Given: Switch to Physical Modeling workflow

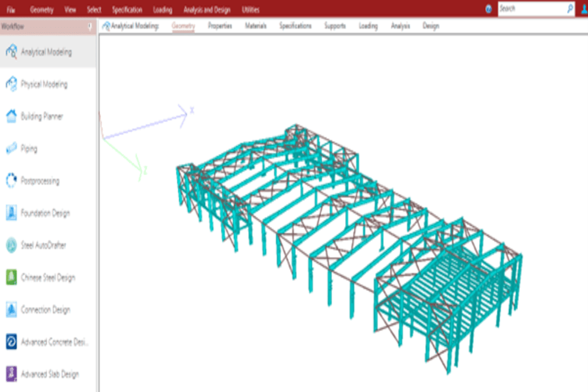Looking at the screenshot, I should click(44, 85).
